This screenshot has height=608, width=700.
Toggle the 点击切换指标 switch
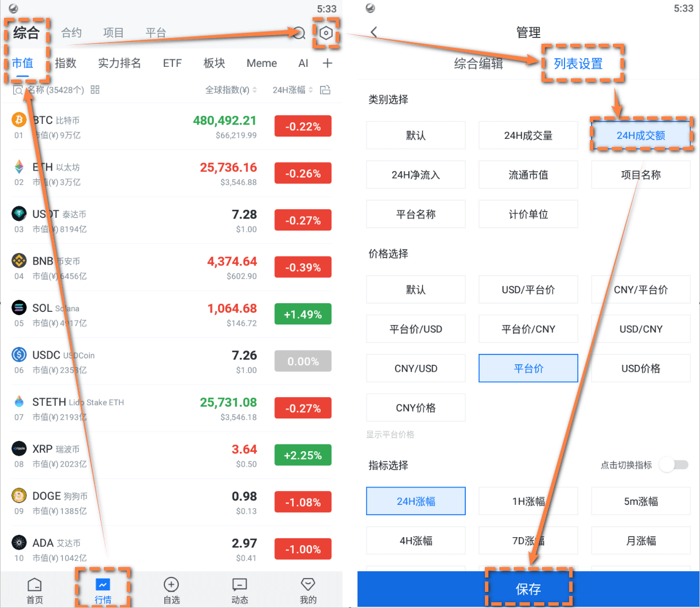click(x=674, y=465)
